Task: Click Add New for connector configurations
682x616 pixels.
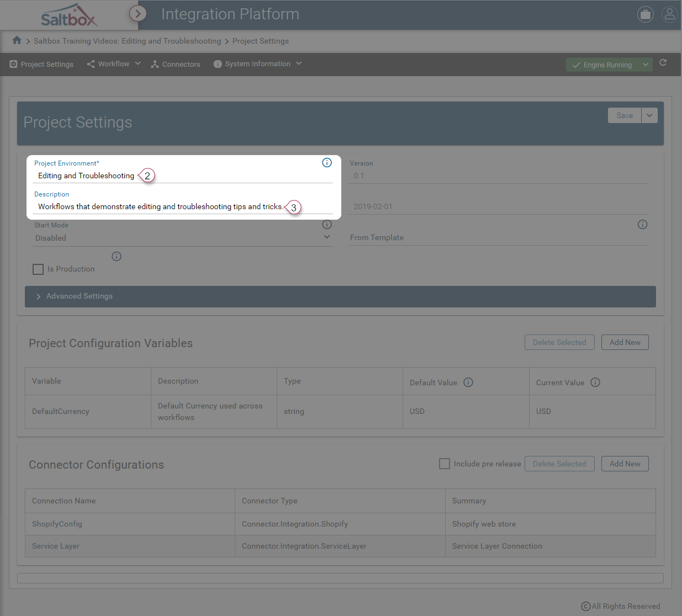Action: [x=625, y=464]
